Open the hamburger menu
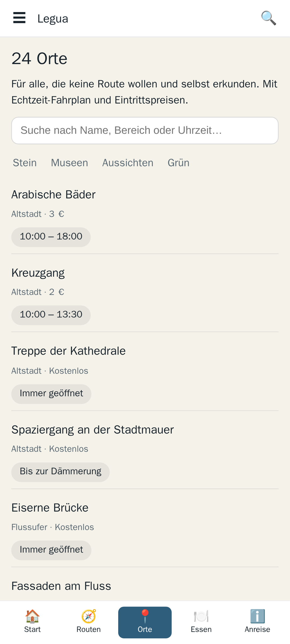Image resolution: width=290 pixels, height=644 pixels. 19,18
